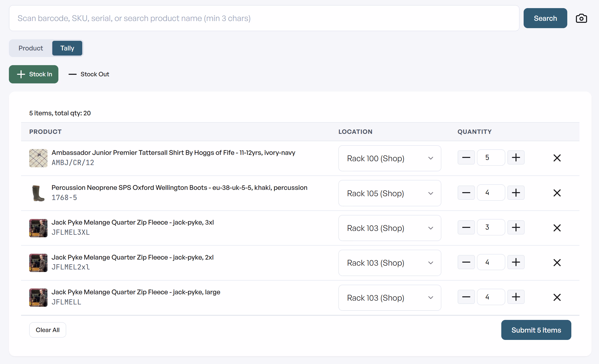Remove the Ambassador Junior shirt row
Viewport: 599px width, 364px height.
pyautogui.click(x=557, y=158)
